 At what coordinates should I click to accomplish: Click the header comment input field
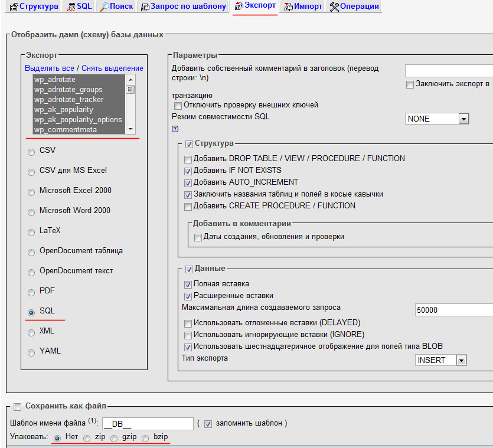pos(449,71)
